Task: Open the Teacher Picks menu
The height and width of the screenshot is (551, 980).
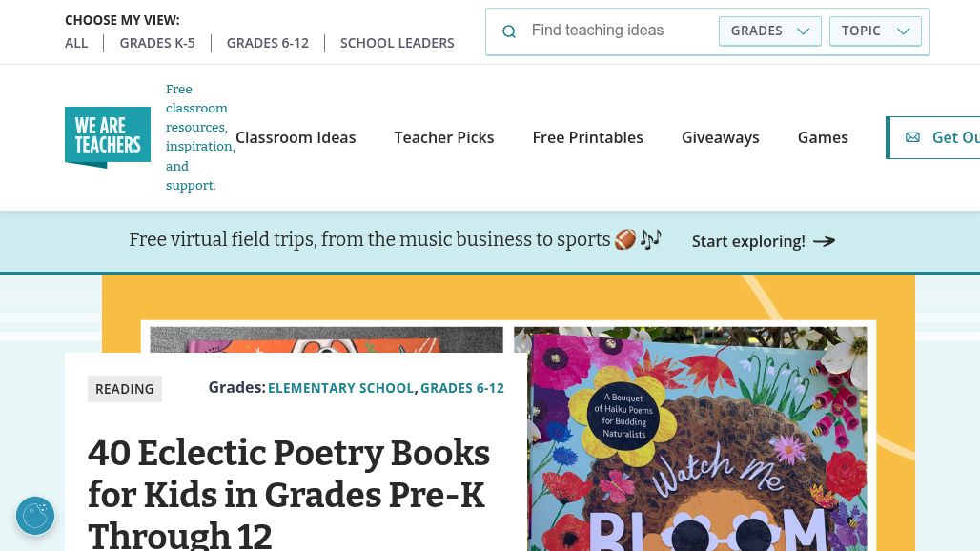Action: [x=444, y=137]
